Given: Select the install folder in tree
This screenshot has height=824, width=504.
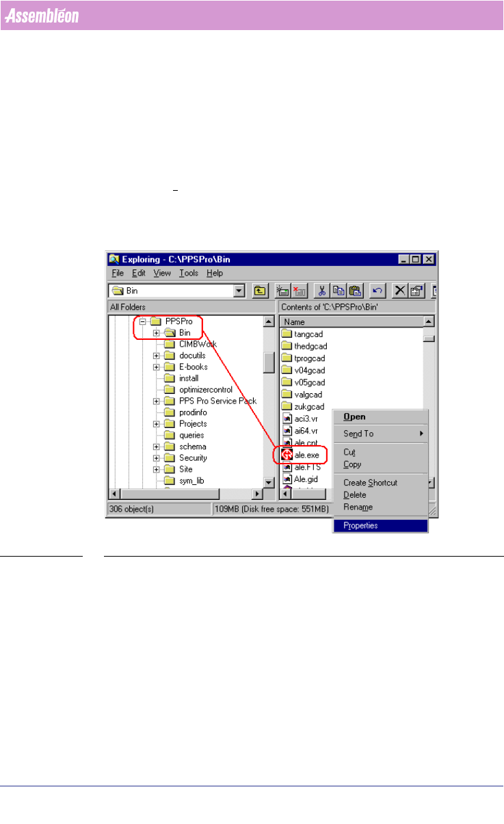Looking at the screenshot, I should (x=181, y=378).
